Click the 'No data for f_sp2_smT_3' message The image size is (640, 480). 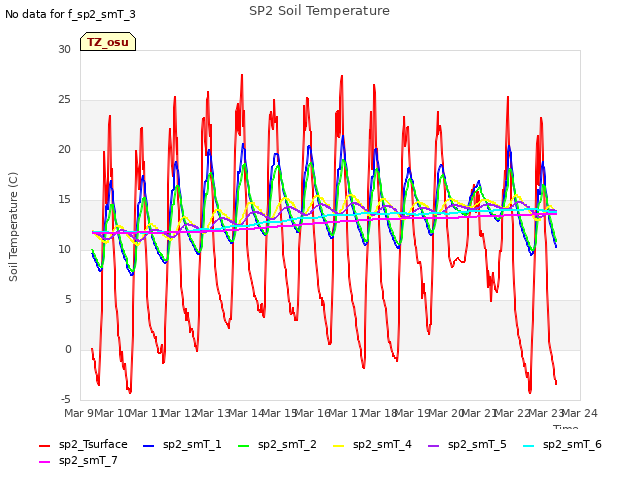[x=70, y=14]
